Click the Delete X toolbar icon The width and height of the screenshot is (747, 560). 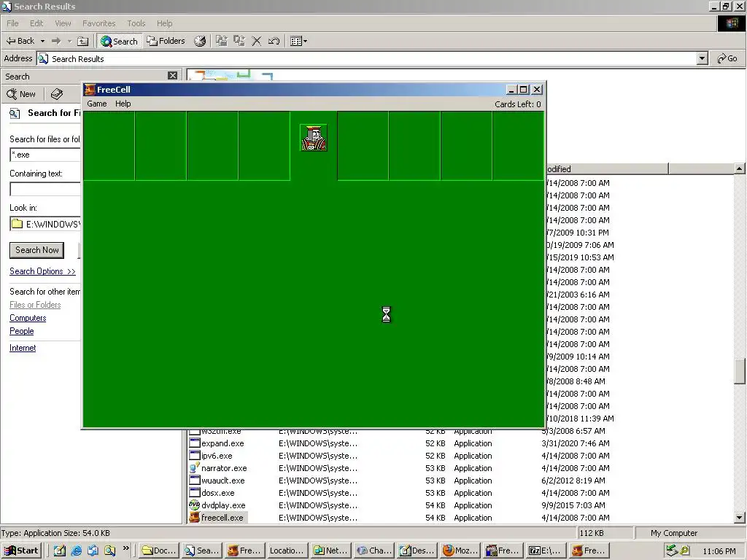(256, 41)
